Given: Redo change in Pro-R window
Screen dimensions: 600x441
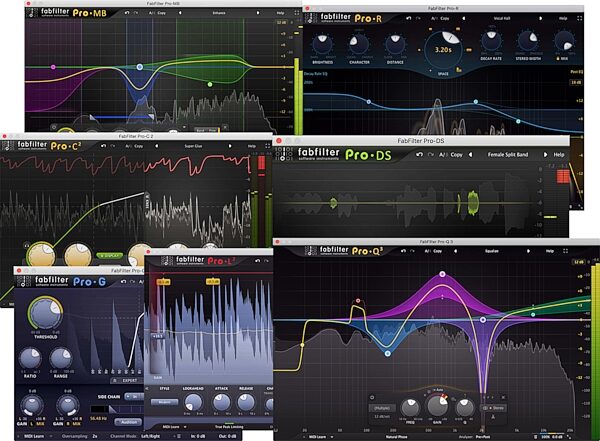Looking at the screenshot, I should (x=418, y=18).
